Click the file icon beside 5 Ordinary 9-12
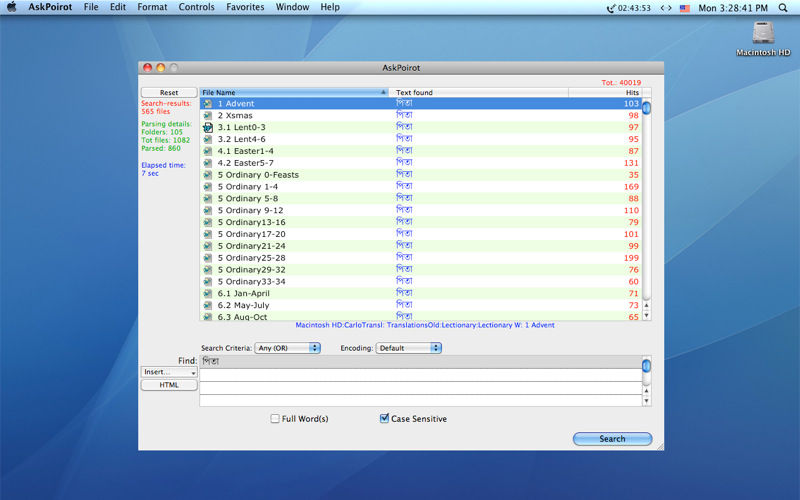Viewport: 800px width, 500px height. (x=208, y=210)
